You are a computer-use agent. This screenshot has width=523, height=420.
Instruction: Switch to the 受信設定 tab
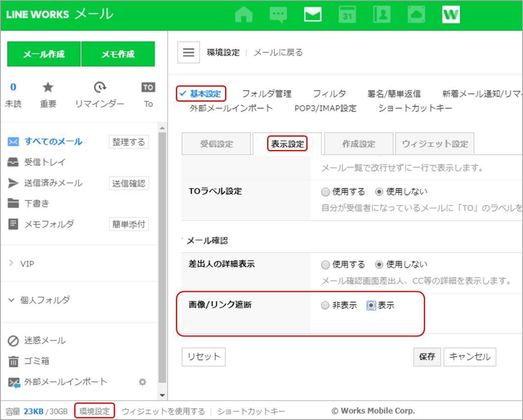pos(216,144)
